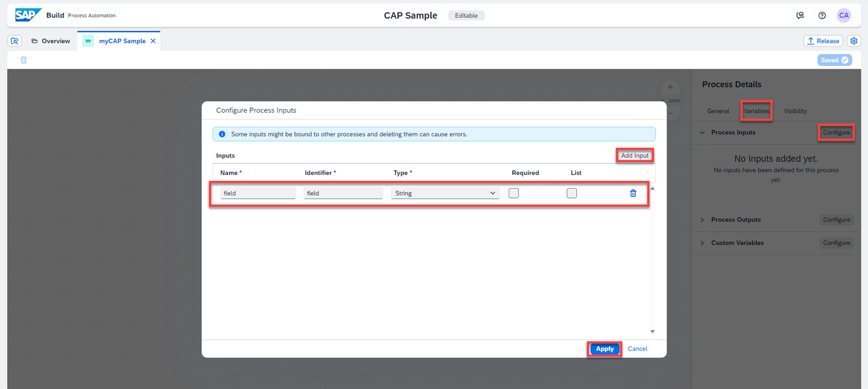
Task: Open the feedback chat icon
Action: [x=800, y=16]
